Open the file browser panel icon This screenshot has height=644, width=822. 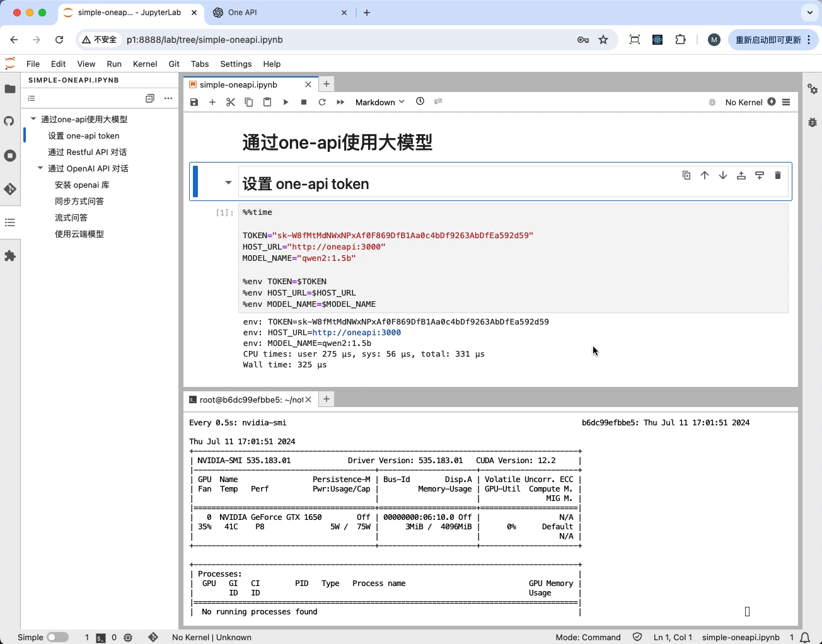[10, 89]
